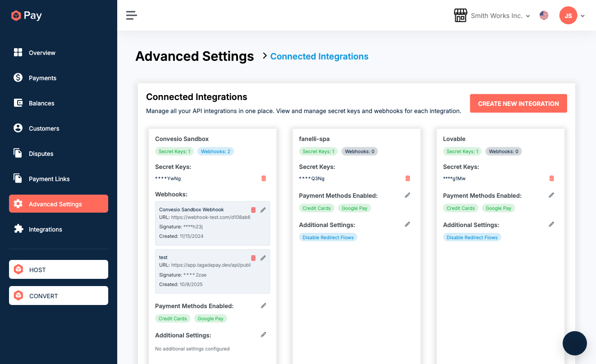
Task: Edit the 'test' webhook
Action: click(263, 258)
